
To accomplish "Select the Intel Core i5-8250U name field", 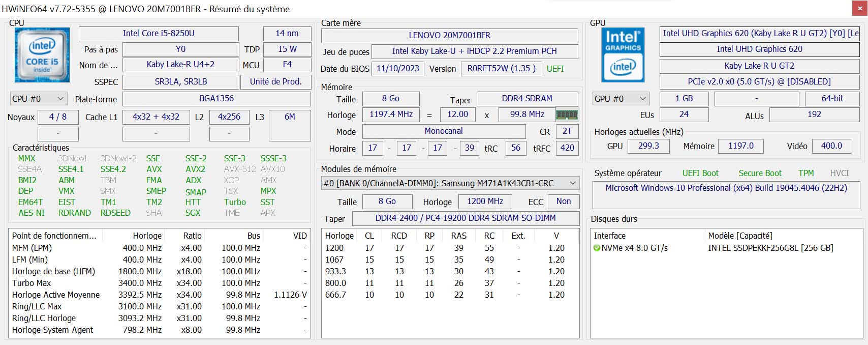I will coord(159,34).
